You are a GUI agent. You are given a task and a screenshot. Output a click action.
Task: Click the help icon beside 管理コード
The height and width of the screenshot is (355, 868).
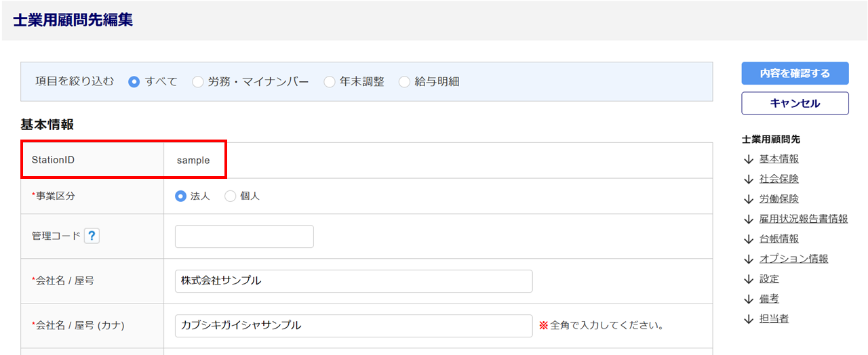click(x=92, y=236)
